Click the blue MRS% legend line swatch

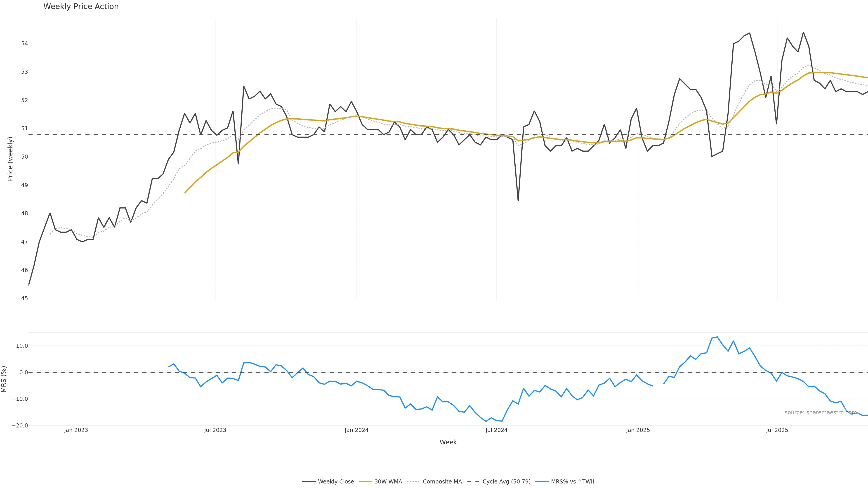tap(542, 482)
